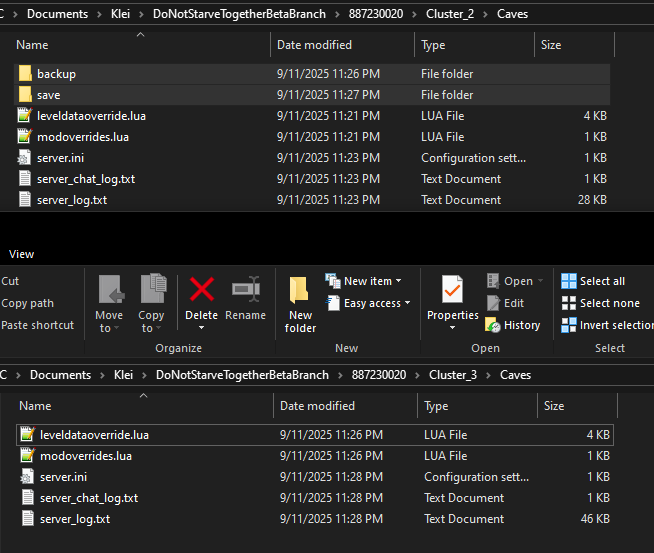Click Paste shortcut in the ribbon
This screenshot has width=654, height=553.
pyautogui.click(x=38, y=325)
